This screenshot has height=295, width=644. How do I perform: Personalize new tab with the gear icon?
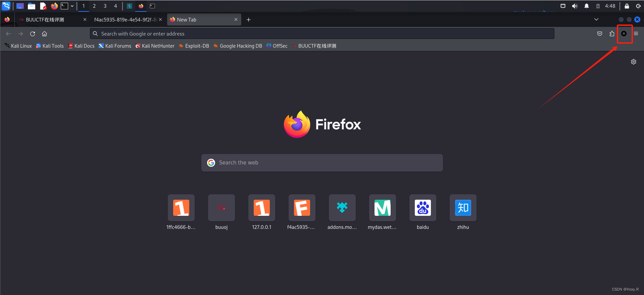(634, 62)
